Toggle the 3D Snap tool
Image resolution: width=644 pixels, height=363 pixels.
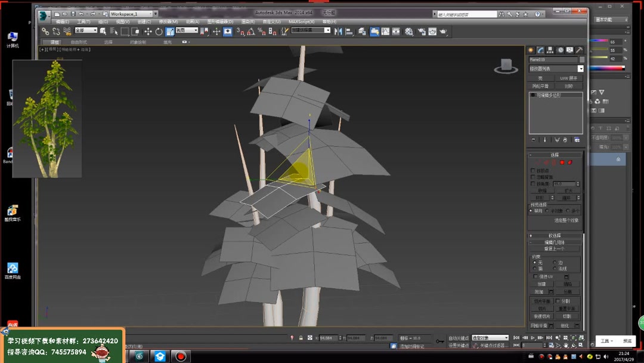pos(240,31)
